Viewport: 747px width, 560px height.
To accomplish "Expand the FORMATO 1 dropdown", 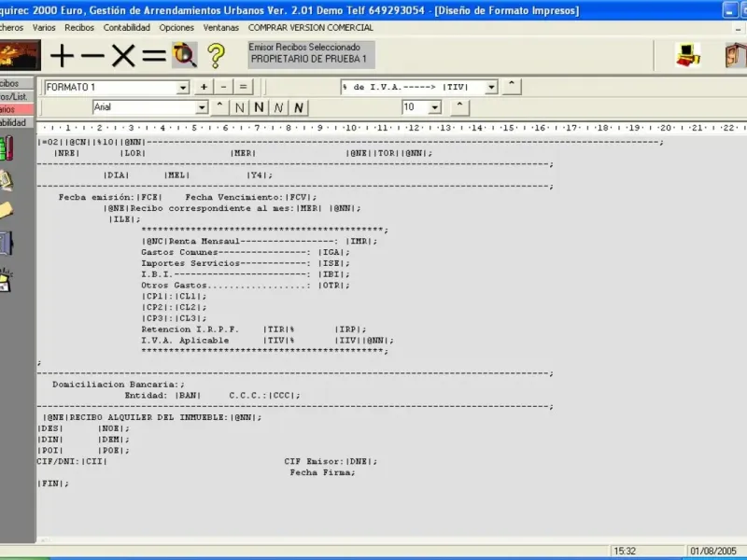I will coord(183,88).
